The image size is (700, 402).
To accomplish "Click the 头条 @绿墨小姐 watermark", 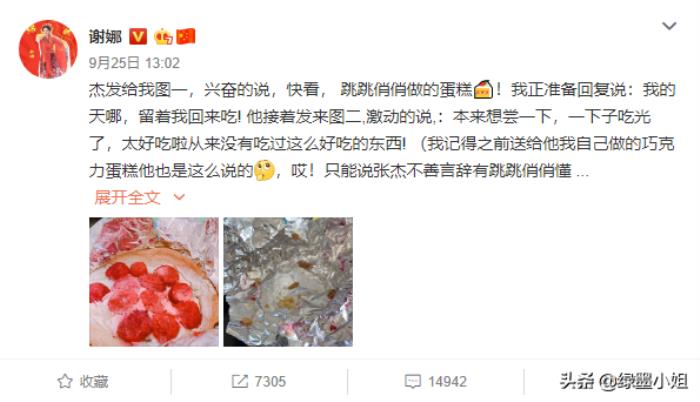I will point(624,381).
